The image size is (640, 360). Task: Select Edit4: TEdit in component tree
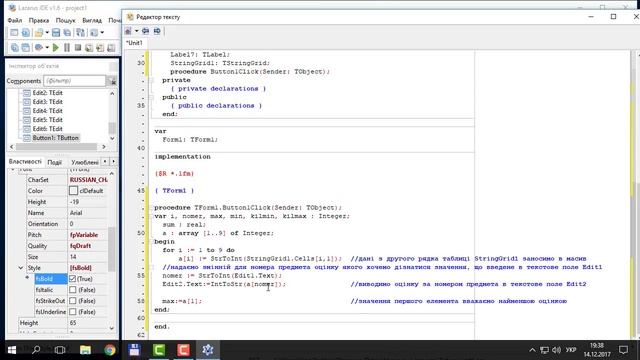click(x=47, y=111)
